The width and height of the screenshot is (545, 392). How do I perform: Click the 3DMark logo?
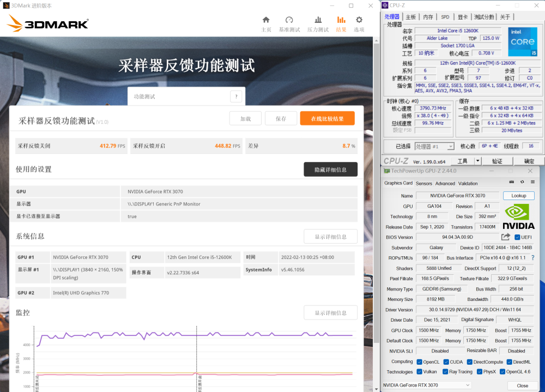click(x=47, y=23)
